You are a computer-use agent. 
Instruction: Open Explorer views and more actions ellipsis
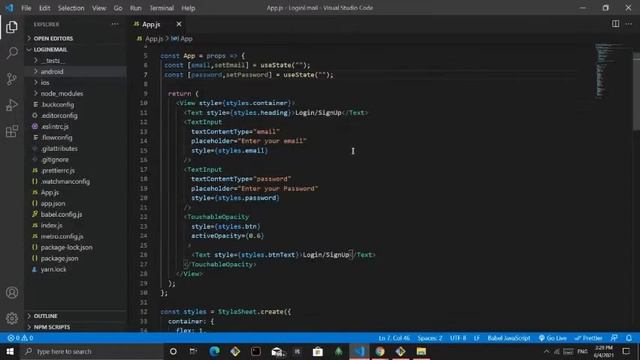click(115, 24)
